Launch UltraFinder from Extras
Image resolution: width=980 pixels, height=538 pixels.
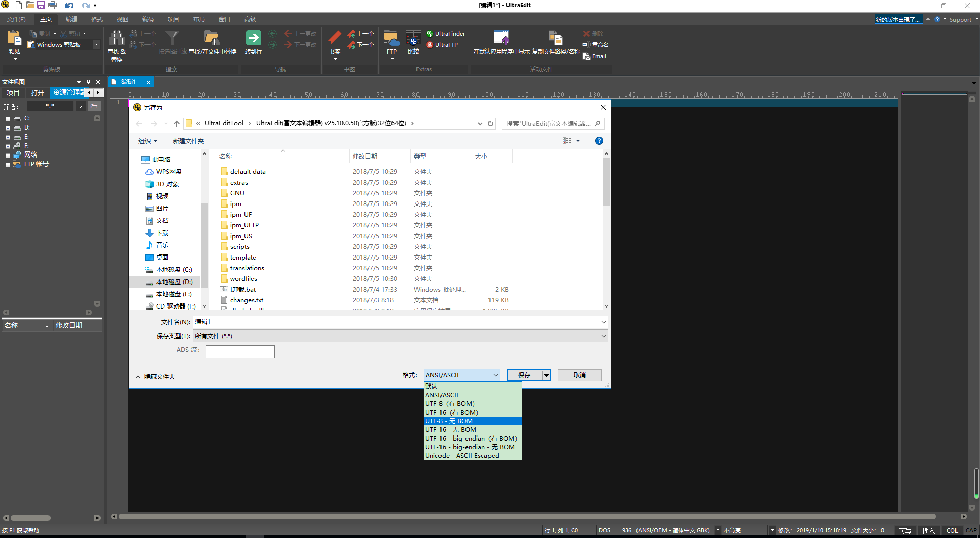pos(446,34)
